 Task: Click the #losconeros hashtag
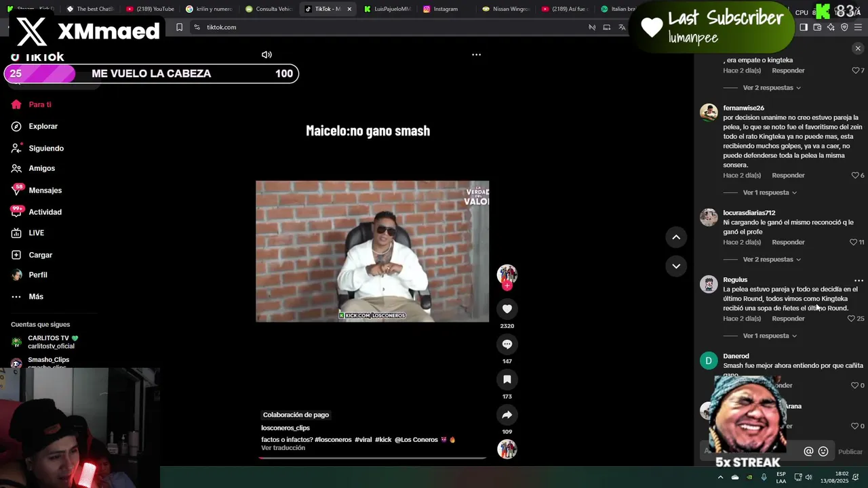[x=333, y=440]
